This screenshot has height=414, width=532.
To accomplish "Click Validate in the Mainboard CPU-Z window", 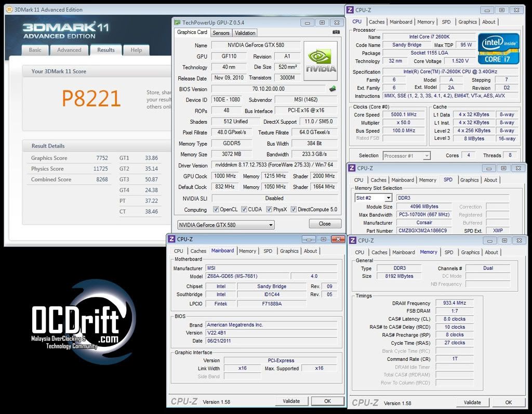I will (291, 401).
